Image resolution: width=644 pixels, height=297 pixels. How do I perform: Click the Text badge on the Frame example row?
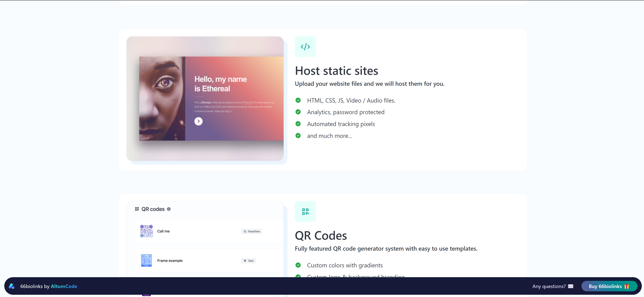pos(248,260)
